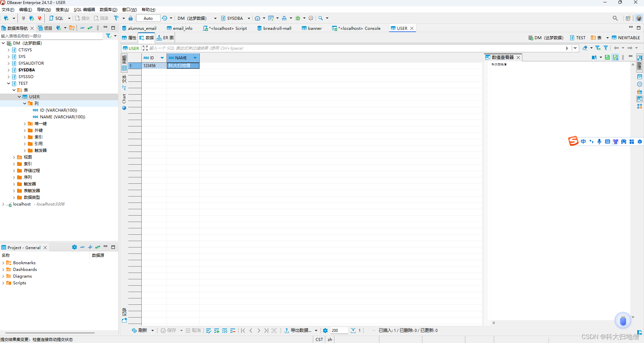The image size is (644, 343).
Task: Expand the SYSDBA schema node
Action: 9,70
